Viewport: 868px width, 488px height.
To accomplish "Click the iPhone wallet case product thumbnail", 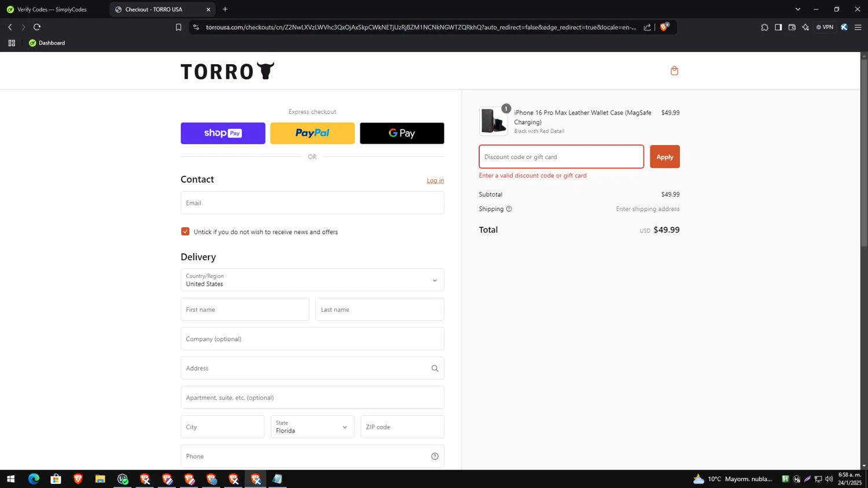I will pos(494,121).
